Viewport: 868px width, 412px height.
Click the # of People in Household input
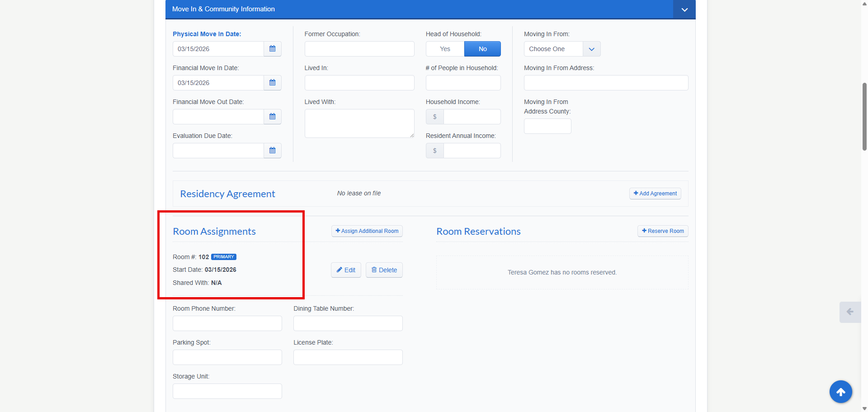click(463, 83)
